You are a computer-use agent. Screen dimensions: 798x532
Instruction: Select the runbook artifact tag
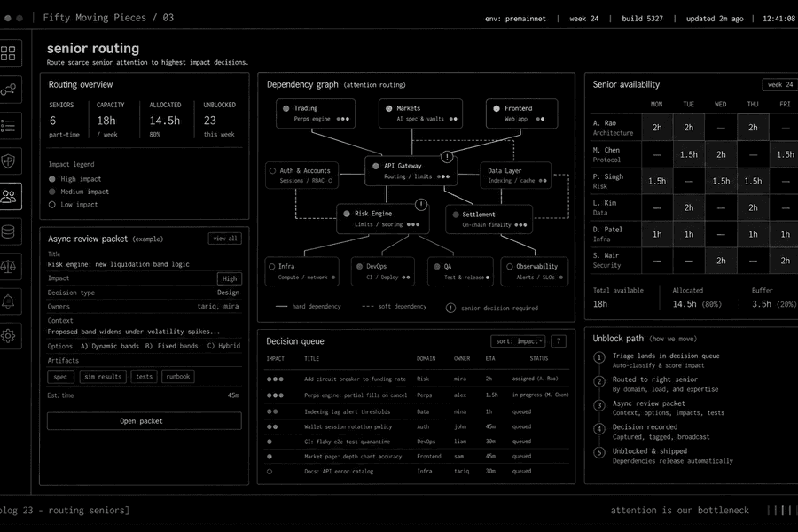point(178,377)
